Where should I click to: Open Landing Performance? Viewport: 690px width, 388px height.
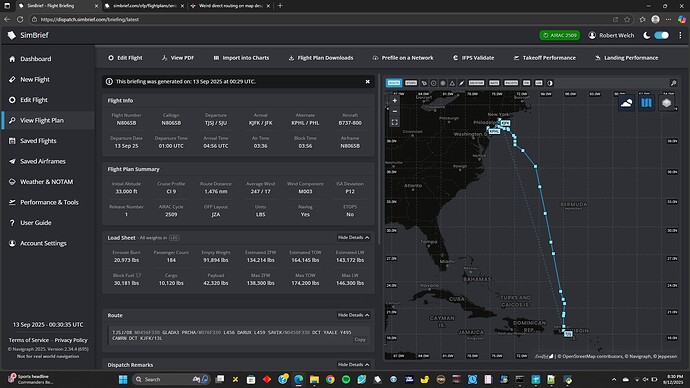coord(627,58)
